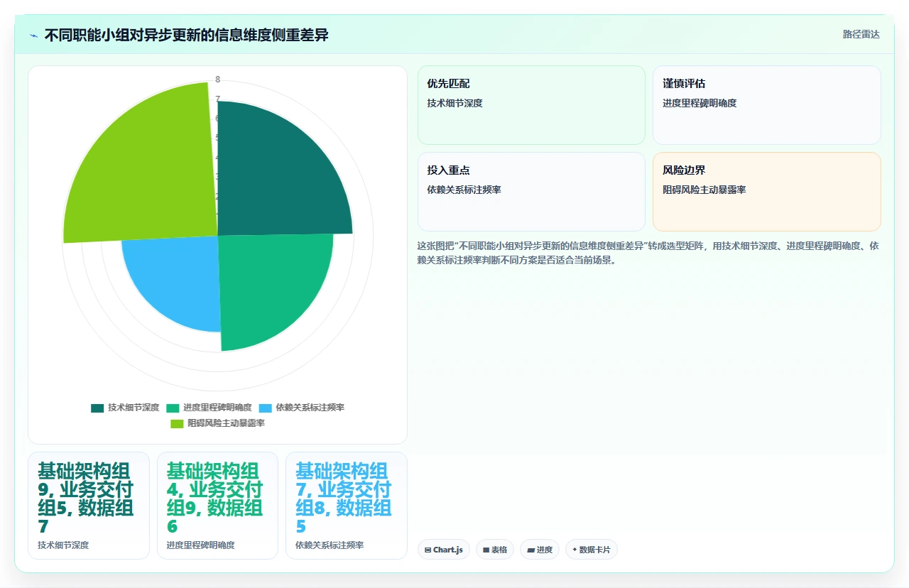The height and width of the screenshot is (588, 909).
Task: Click the 数据卡片 star icon
Action: (x=575, y=550)
